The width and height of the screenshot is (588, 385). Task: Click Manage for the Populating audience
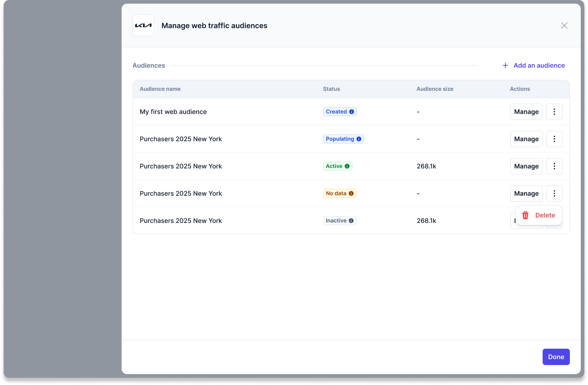(x=526, y=139)
